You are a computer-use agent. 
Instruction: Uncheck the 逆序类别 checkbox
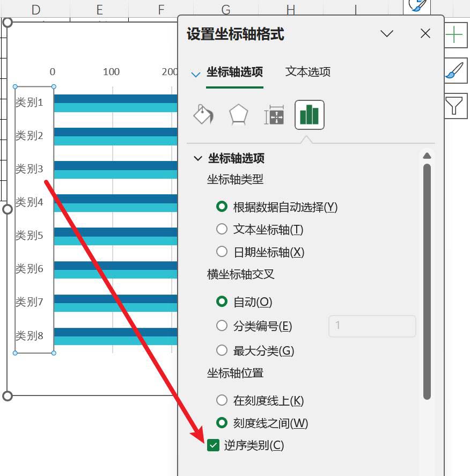pos(214,445)
